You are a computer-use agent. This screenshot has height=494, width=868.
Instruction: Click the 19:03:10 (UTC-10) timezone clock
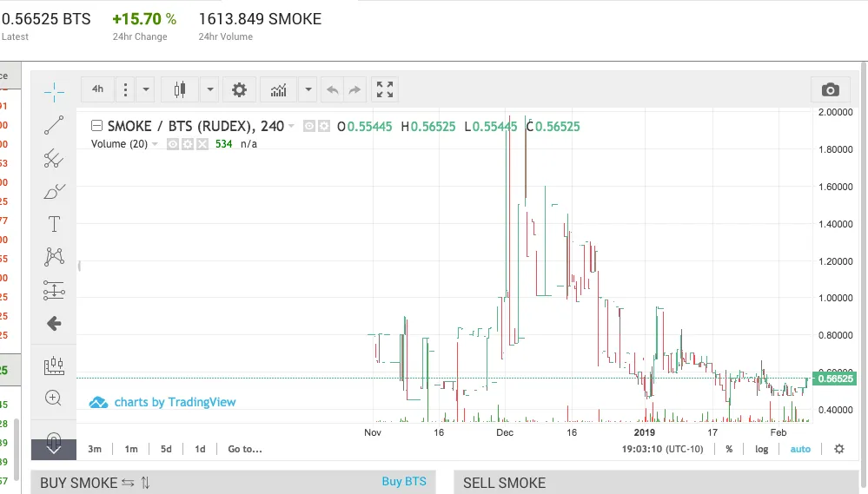(663, 449)
